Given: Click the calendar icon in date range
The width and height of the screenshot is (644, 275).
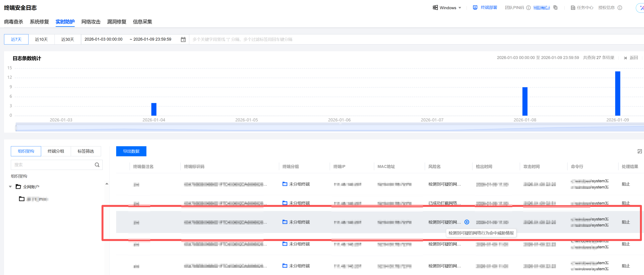Looking at the screenshot, I should click(x=183, y=40).
